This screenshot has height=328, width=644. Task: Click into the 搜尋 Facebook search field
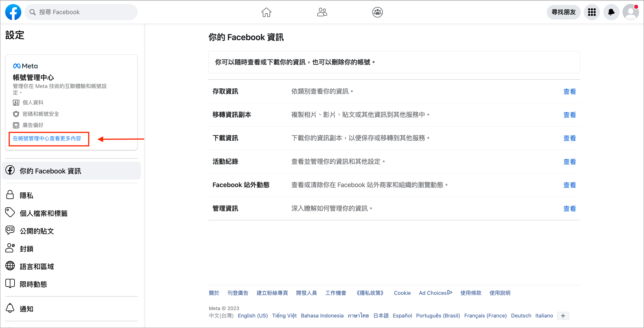coord(81,12)
